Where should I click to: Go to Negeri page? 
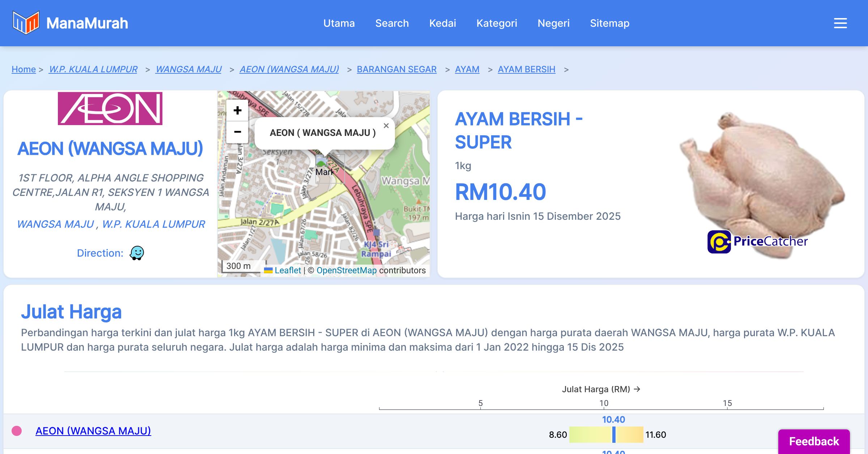553,23
